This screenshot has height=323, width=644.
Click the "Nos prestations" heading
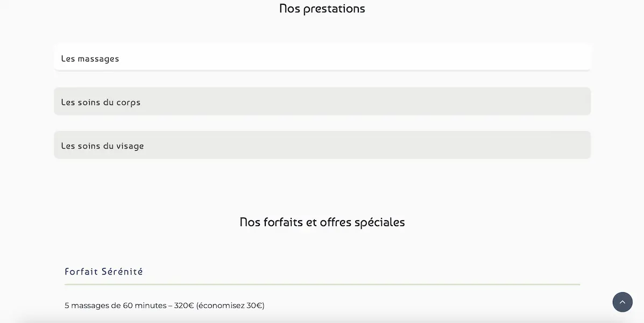[322, 9]
